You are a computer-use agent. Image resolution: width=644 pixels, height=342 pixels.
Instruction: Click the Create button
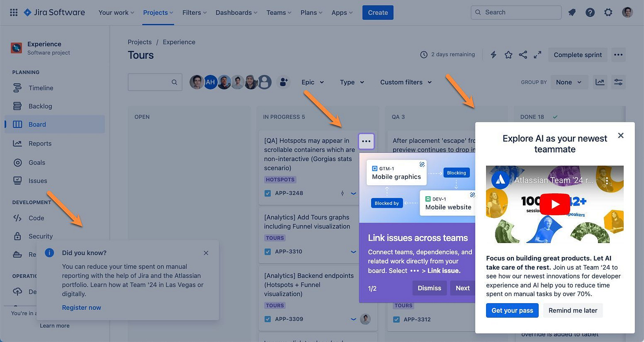[x=378, y=12]
